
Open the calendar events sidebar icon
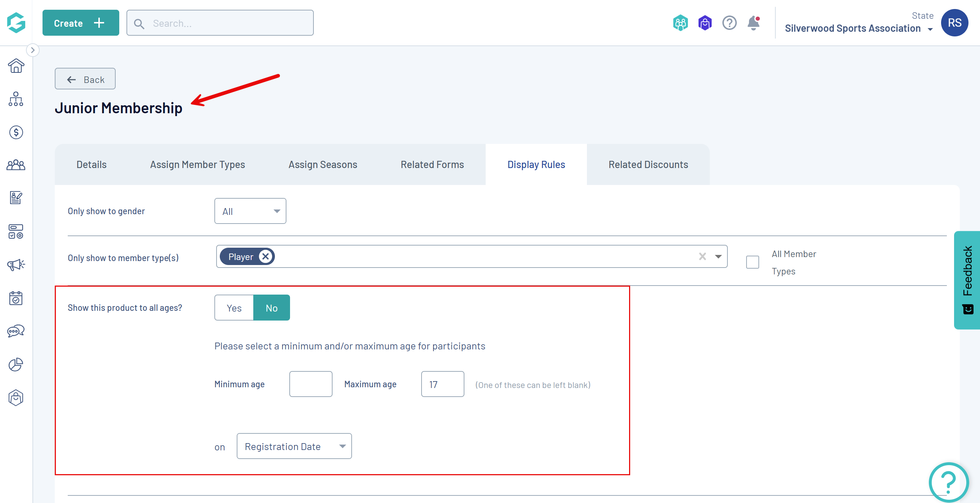click(x=16, y=298)
